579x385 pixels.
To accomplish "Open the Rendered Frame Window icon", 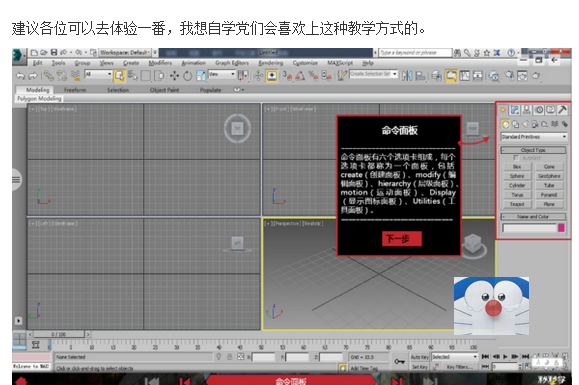I will coord(523,76).
